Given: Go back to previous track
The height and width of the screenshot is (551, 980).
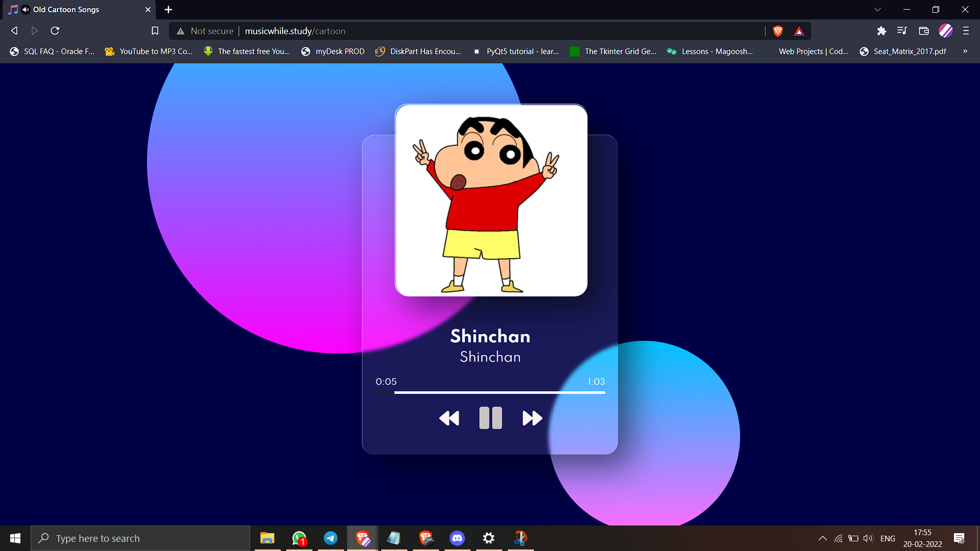Looking at the screenshot, I should 449,418.
